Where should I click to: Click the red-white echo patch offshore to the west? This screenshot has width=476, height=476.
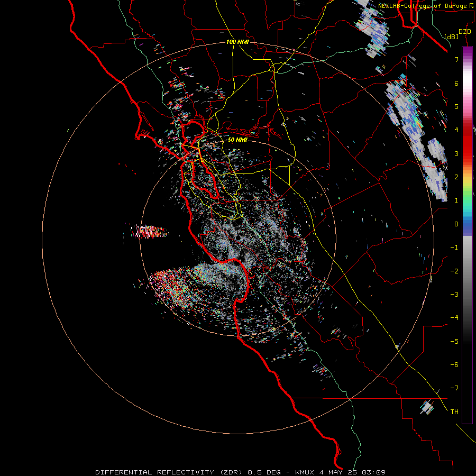149,231
